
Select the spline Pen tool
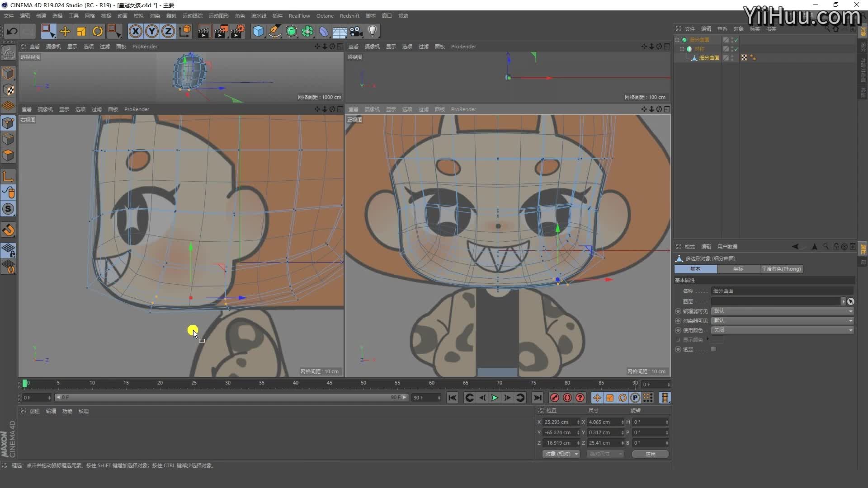click(x=274, y=31)
